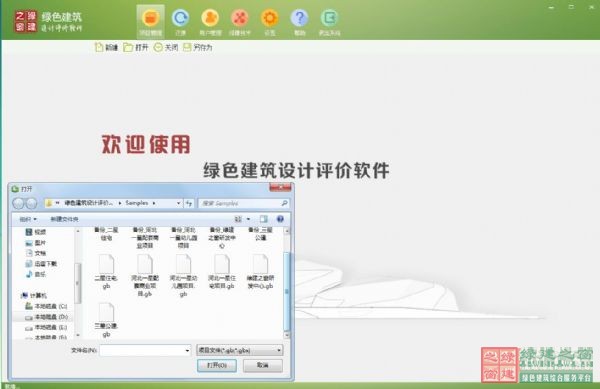Click the refresh button next to address bar
Image resolution: width=600 pixels, height=389 pixels.
(189, 203)
